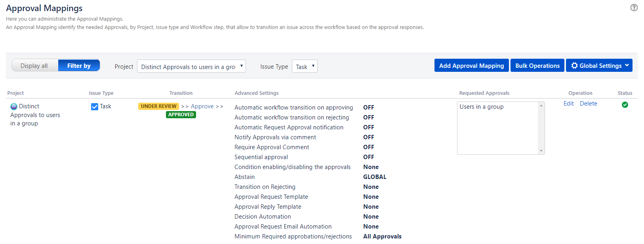Viewport: 644px width, 244px height.
Task: Select Users in a group entry
Action: click(x=481, y=107)
